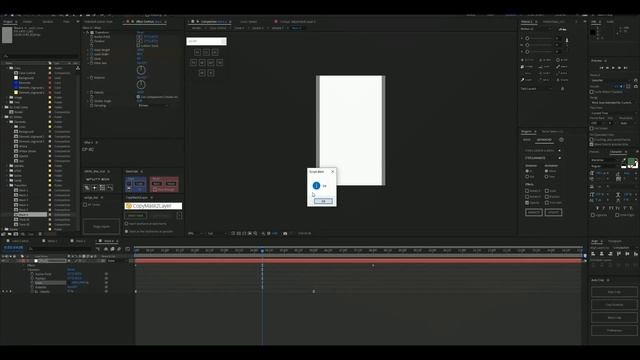Image resolution: width=640 pixels, height=360 pixels.
Task: Click right outlined button below the effects checkboxes
Action: (x=553, y=212)
